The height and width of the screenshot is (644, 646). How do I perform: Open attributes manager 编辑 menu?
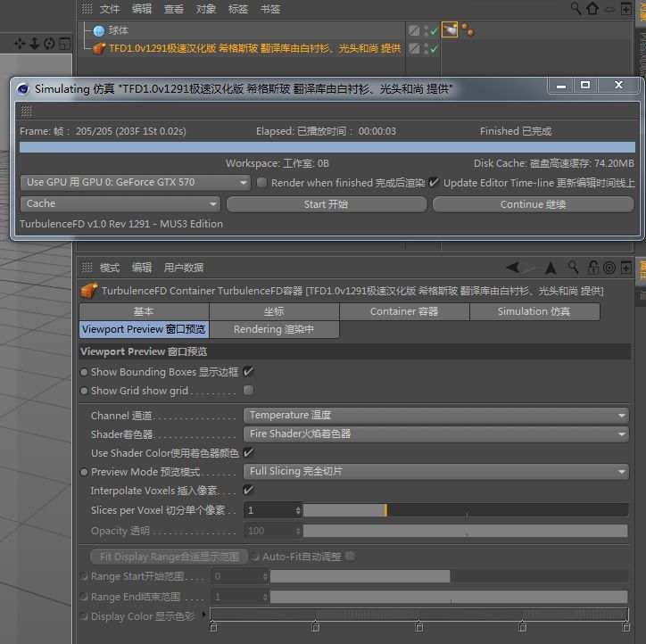(142, 268)
